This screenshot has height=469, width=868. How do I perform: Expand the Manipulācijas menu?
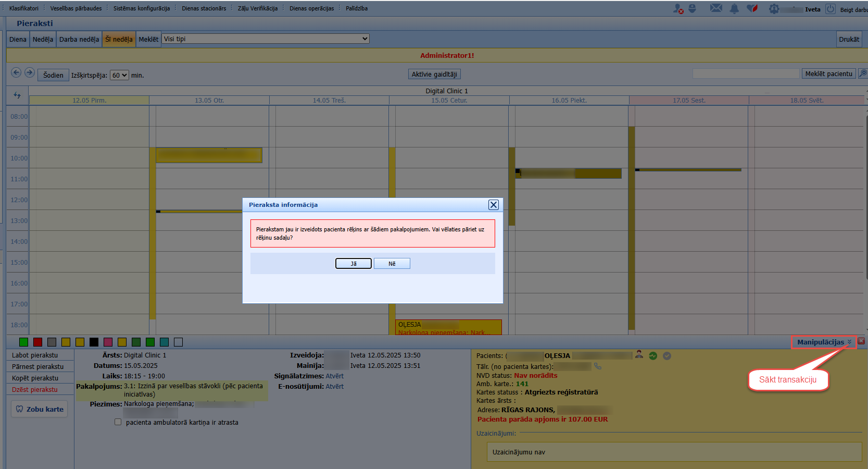point(824,342)
